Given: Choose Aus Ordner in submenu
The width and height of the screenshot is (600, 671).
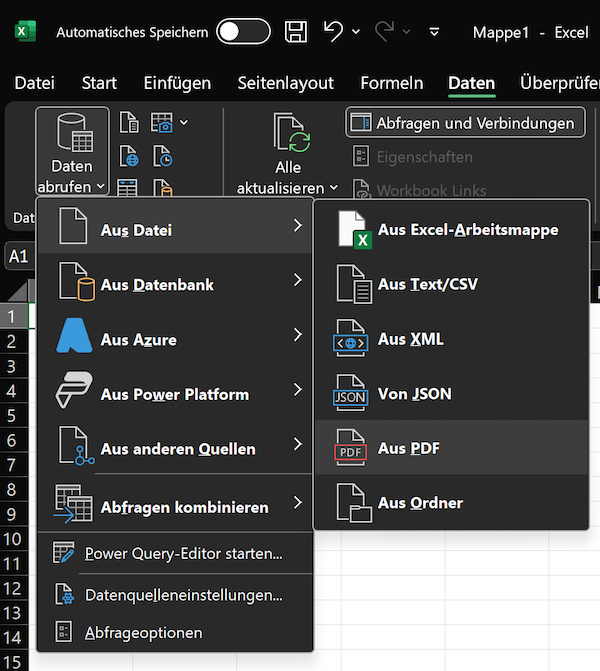Looking at the screenshot, I should pyautogui.click(x=451, y=502).
